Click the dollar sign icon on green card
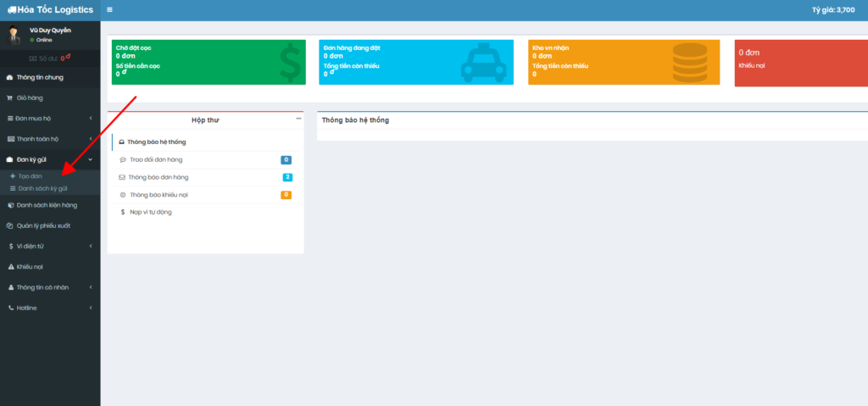The height and width of the screenshot is (406, 868). point(290,63)
